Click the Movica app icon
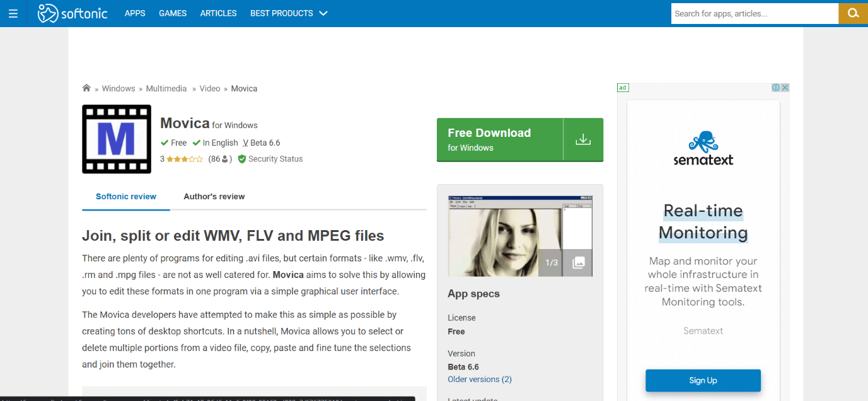This screenshot has width=868, height=401. click(x=117, y=139)
